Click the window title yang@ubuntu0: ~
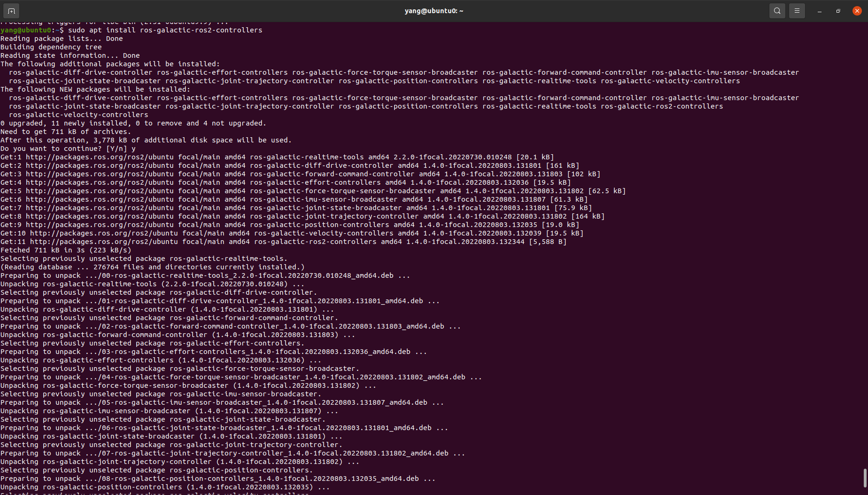Viewport: 868px width, 495px height. tap(434, 11)
